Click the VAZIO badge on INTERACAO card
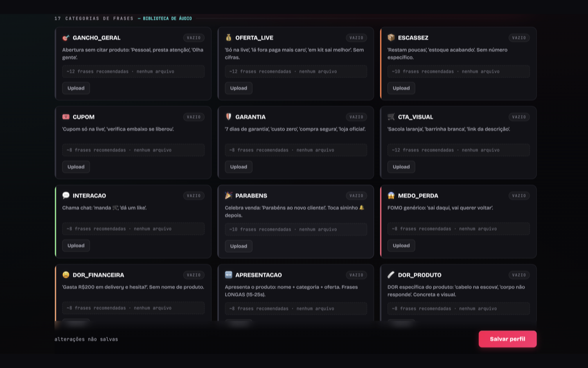588x368 pixels. [194, 195]
